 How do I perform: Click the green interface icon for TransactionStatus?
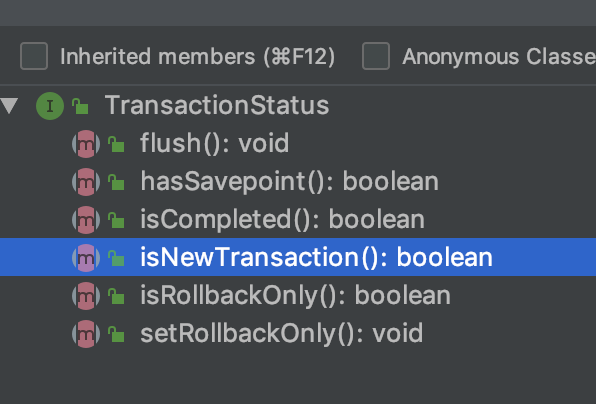pos(50,106)
